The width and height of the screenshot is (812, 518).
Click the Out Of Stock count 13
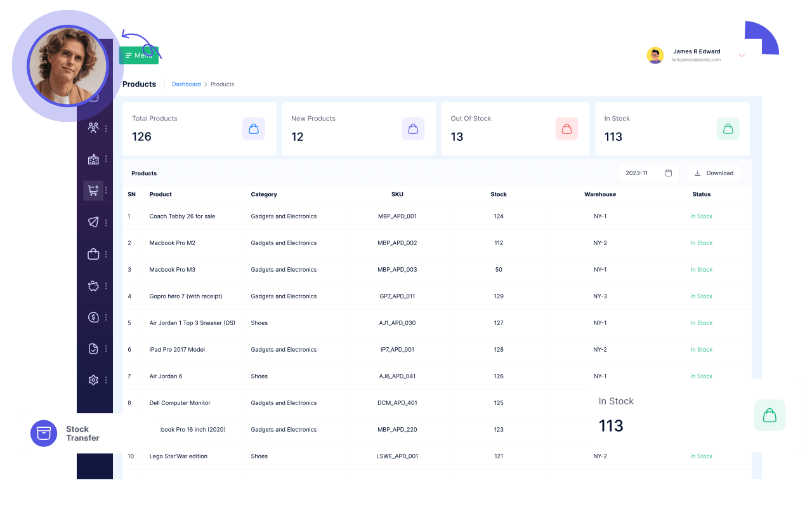pyautogui.click(x=457, y=136)
